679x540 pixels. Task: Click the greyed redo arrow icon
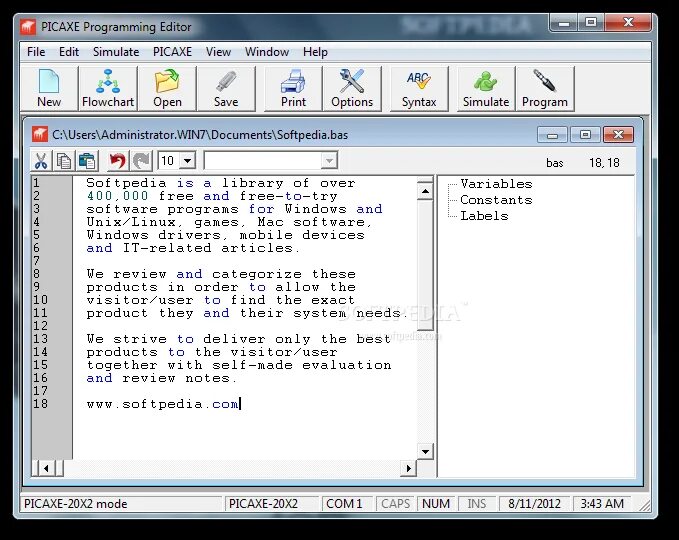141,161
